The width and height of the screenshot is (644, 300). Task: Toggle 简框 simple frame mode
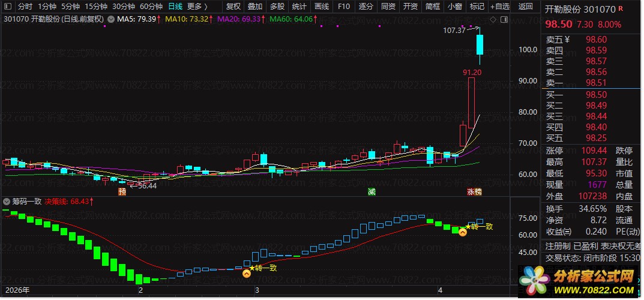point(433,7)
